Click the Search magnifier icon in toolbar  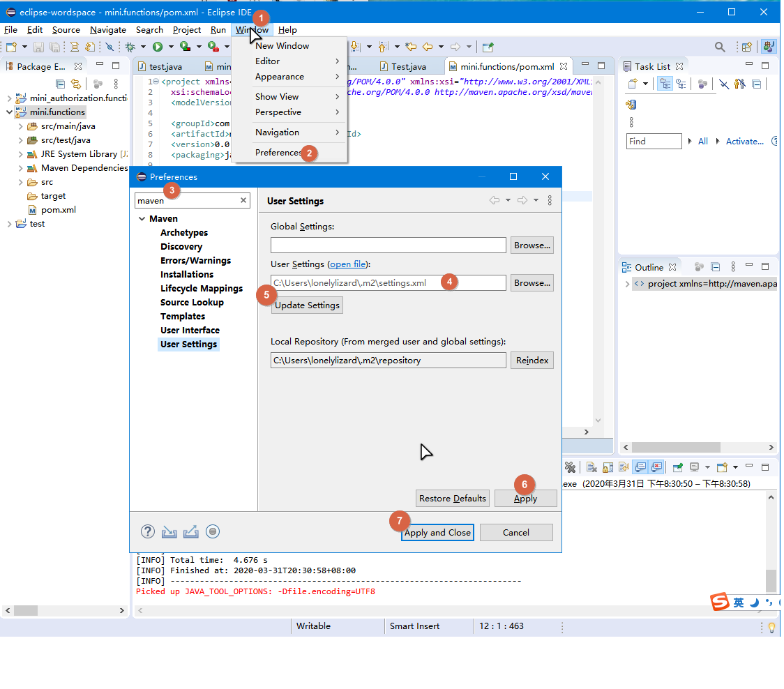[x=720, y=47]
